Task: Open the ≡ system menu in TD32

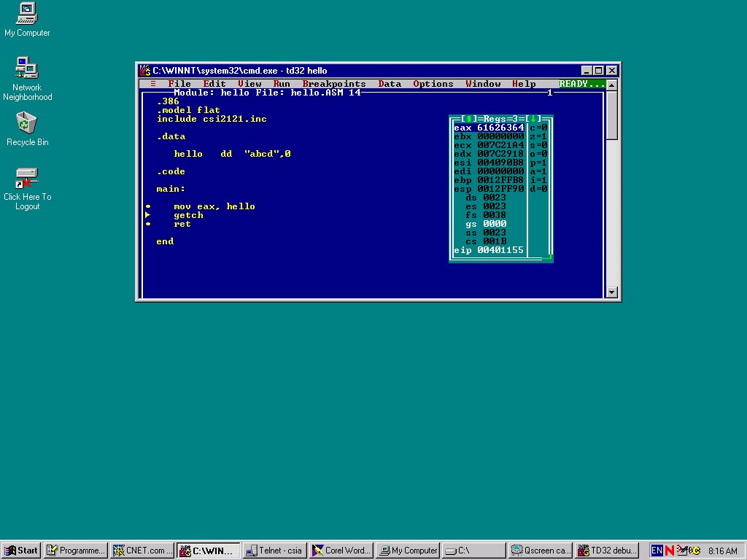Action: [x=153, y=84]
